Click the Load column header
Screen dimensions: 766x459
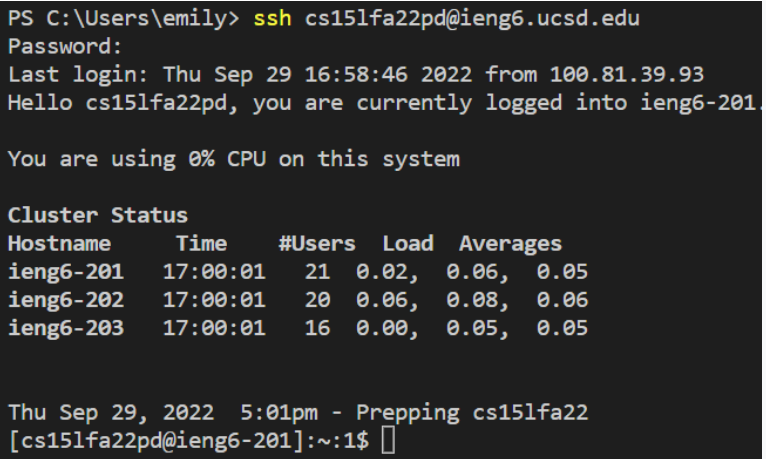pos(408,243)
